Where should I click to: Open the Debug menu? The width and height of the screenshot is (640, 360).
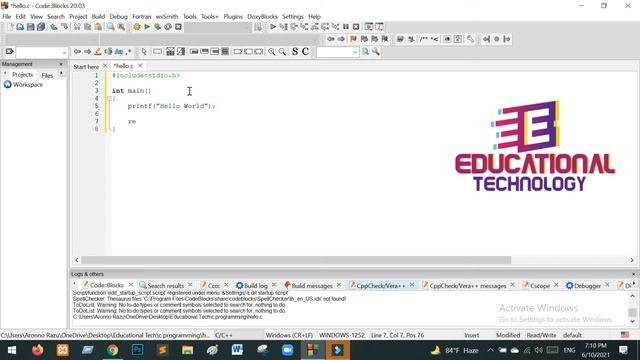(x=118, y=17)
